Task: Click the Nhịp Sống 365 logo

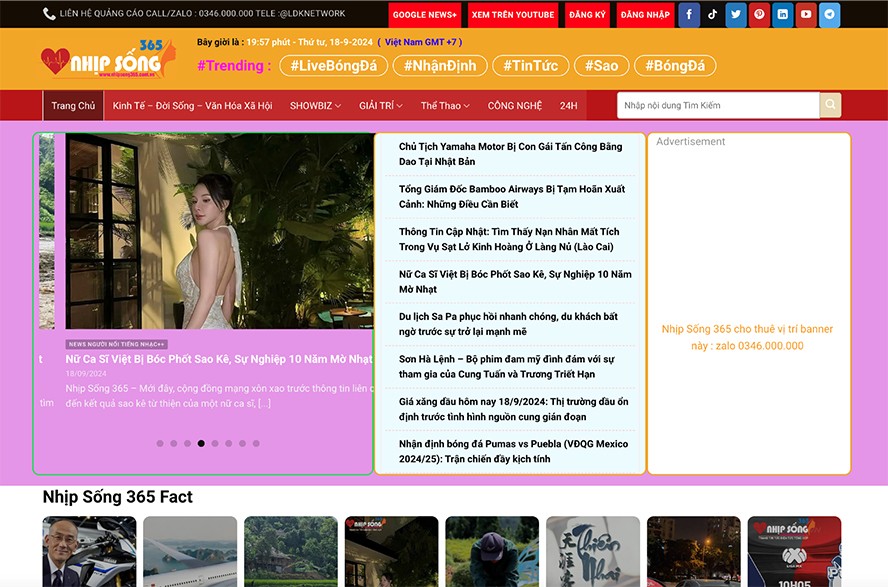Action: tap(107, 61)
